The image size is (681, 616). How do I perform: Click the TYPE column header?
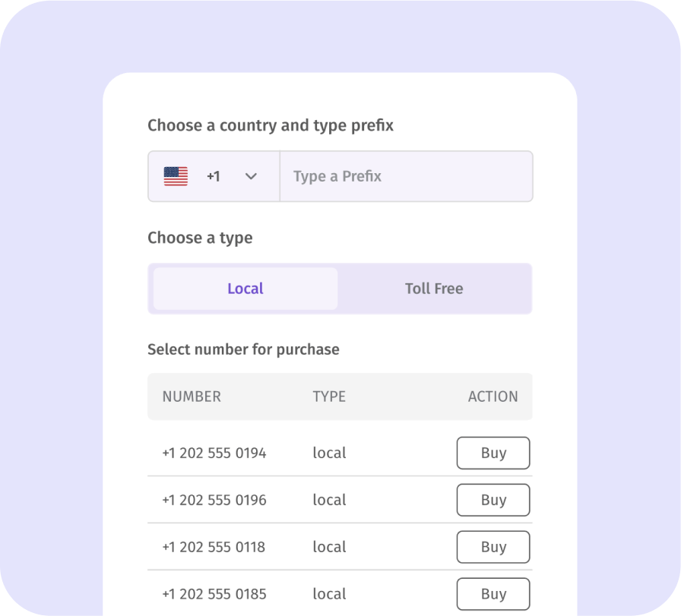point(329,396)
